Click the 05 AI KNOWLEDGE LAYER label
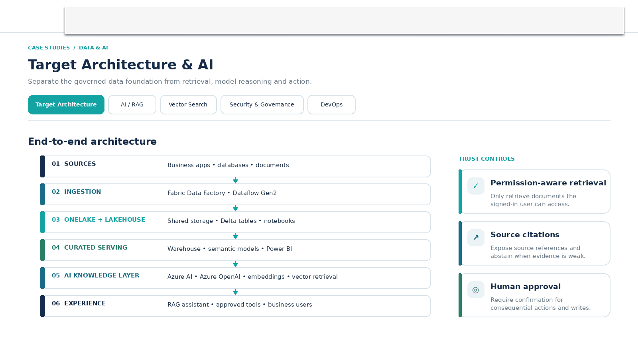This screenshot has width=638, height=364. pyautogui.click(x=96, y=275)
